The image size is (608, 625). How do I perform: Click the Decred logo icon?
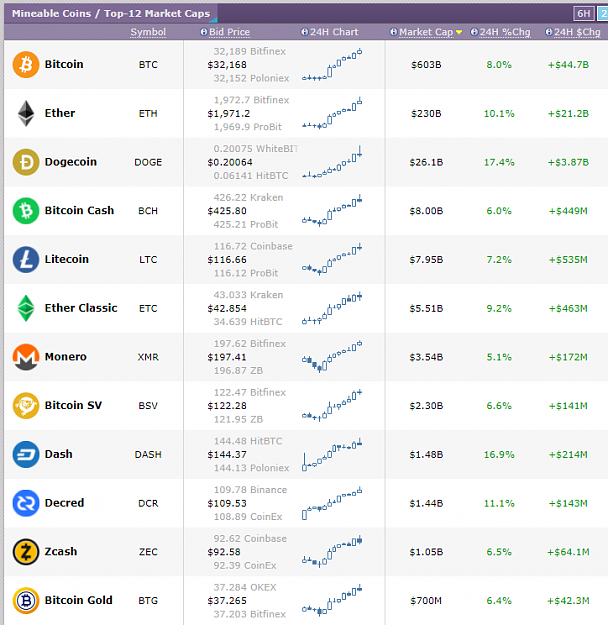[x=26, y=503]
